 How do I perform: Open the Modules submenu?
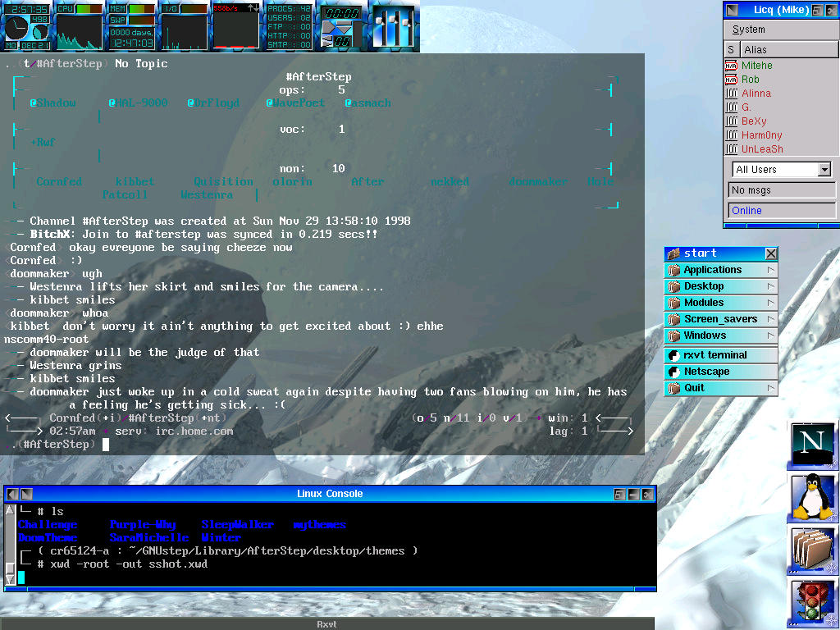(720, 303)
